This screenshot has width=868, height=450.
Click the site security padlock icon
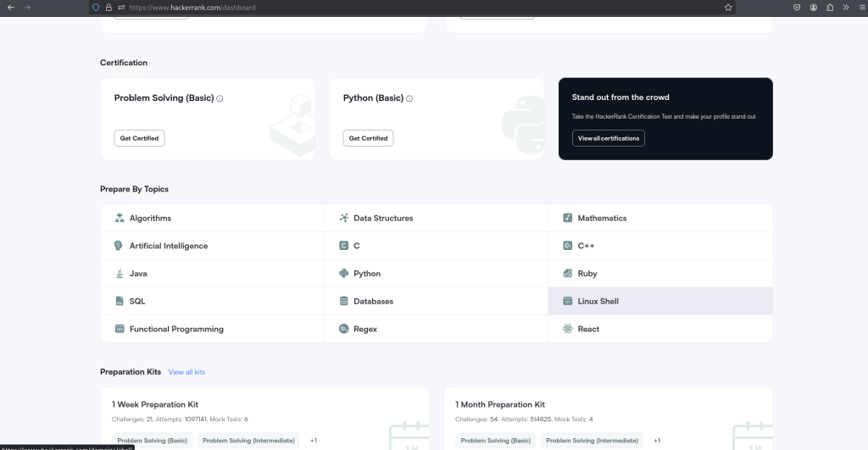pos(108,7)
